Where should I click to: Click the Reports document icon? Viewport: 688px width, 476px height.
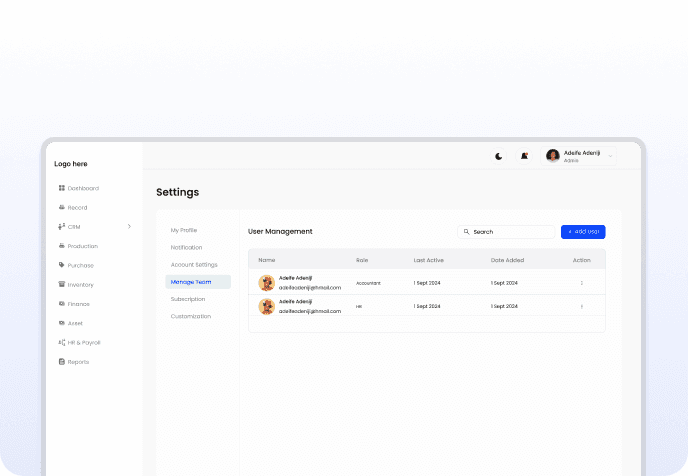pyautogui.click(x=62, y=361)
